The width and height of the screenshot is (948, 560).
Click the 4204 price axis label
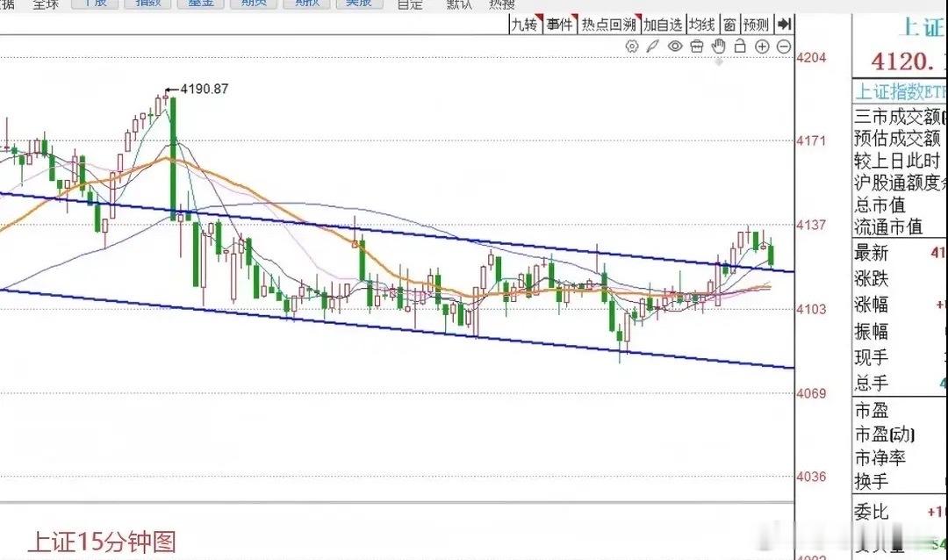[x=811, y=57]
